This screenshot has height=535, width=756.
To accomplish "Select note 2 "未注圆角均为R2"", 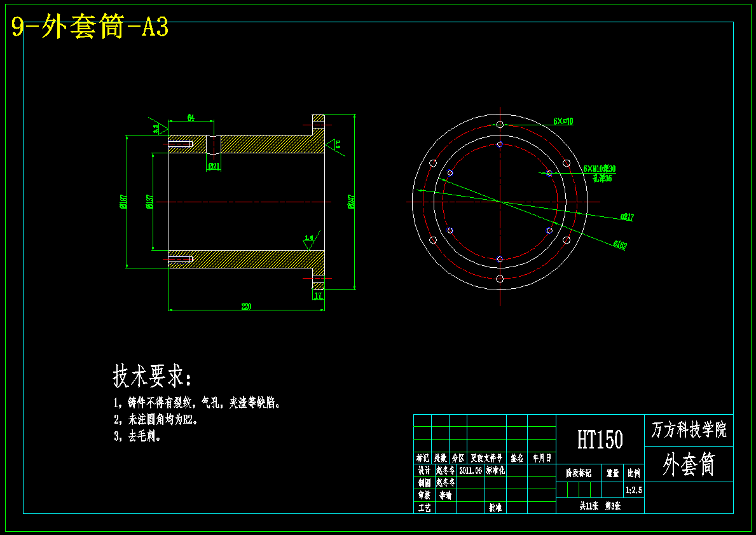I will [x=156, y=419].
